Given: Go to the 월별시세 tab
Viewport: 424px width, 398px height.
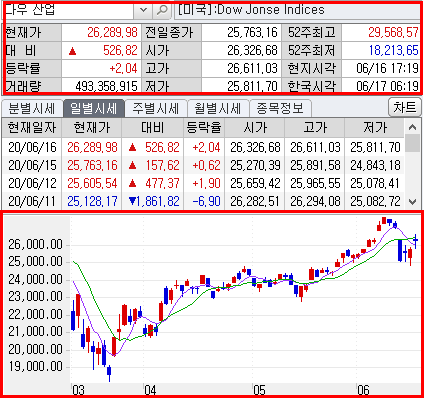Looking at the screenshot, I should coord(218,108).
